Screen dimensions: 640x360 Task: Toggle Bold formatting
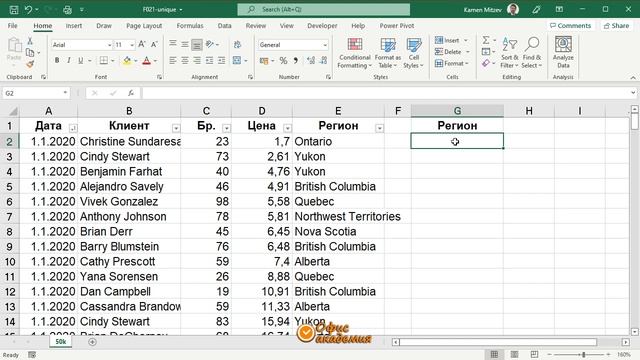(x=57, y=60)
